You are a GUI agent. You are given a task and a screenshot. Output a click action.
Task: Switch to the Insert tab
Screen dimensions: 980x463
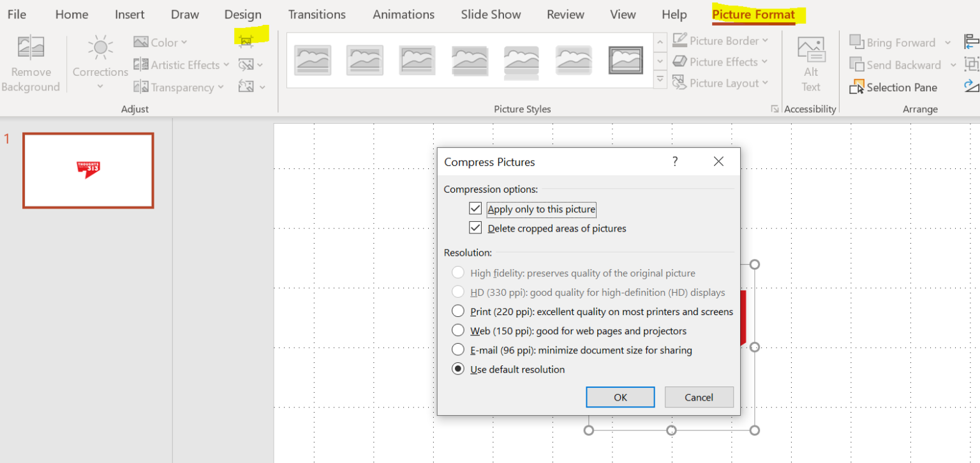tap(130, 14)
